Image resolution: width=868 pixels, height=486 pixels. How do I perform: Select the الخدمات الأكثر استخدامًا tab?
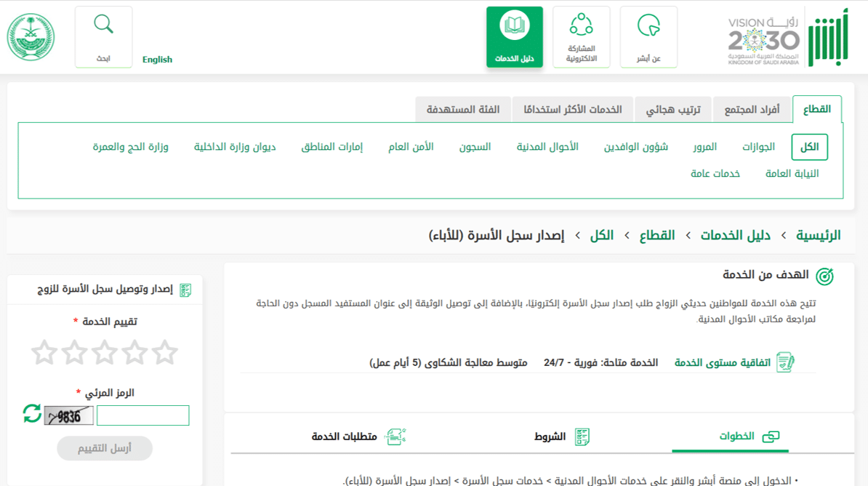coord(573,109)
